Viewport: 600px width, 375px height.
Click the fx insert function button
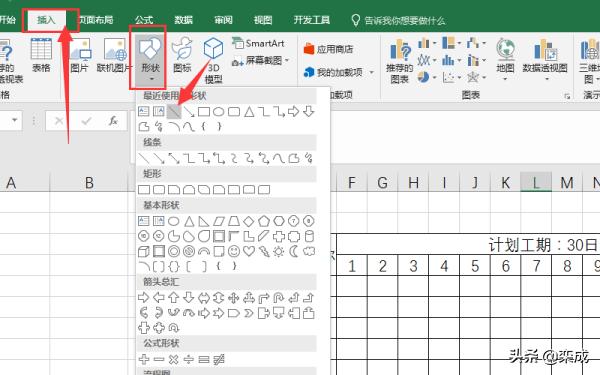pos(113,121)
